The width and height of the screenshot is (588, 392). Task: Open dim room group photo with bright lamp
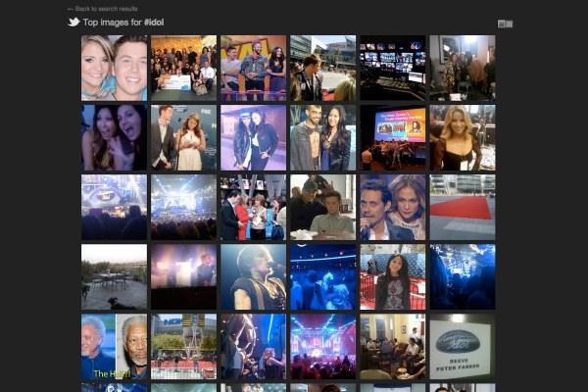tap(463, 68)
